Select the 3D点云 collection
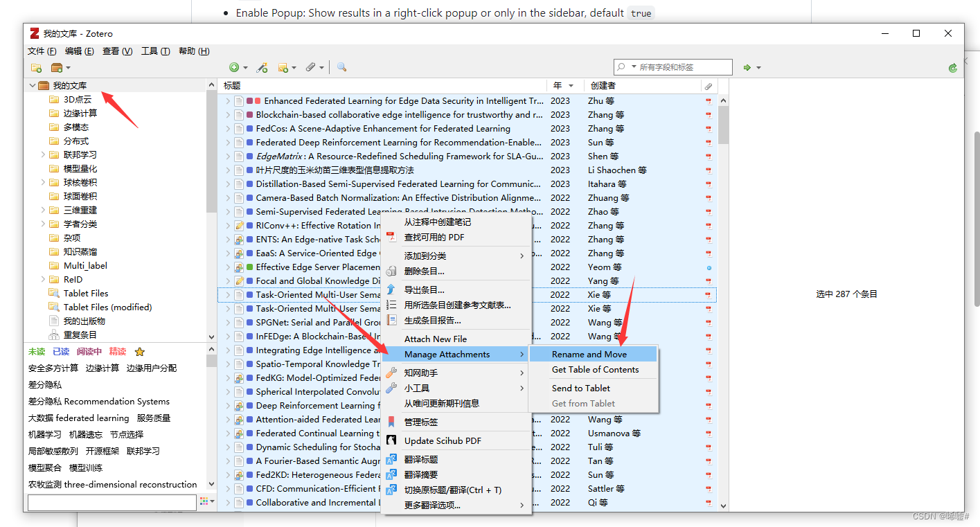Screen dimensions: 980x527 coord(78,100)
